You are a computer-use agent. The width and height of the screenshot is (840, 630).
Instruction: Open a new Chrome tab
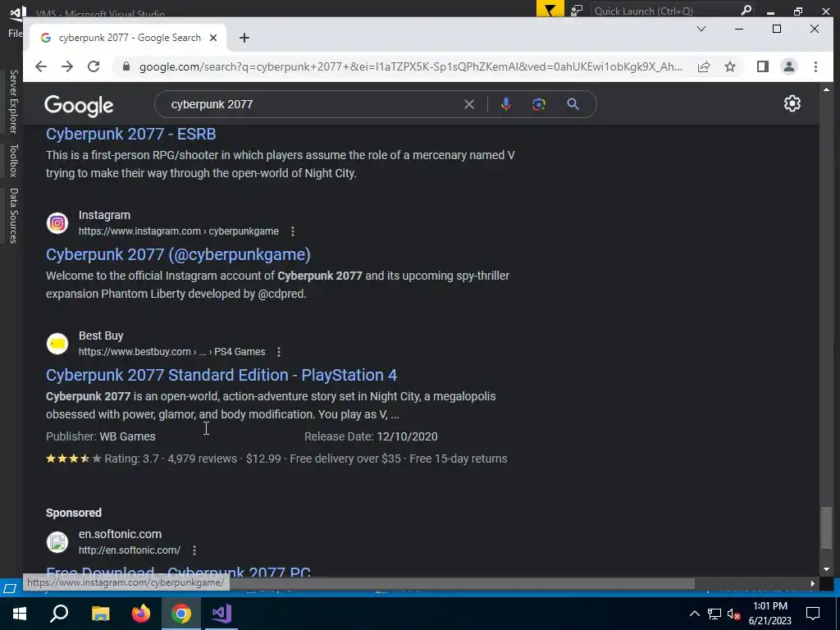[x=244, y=38]
